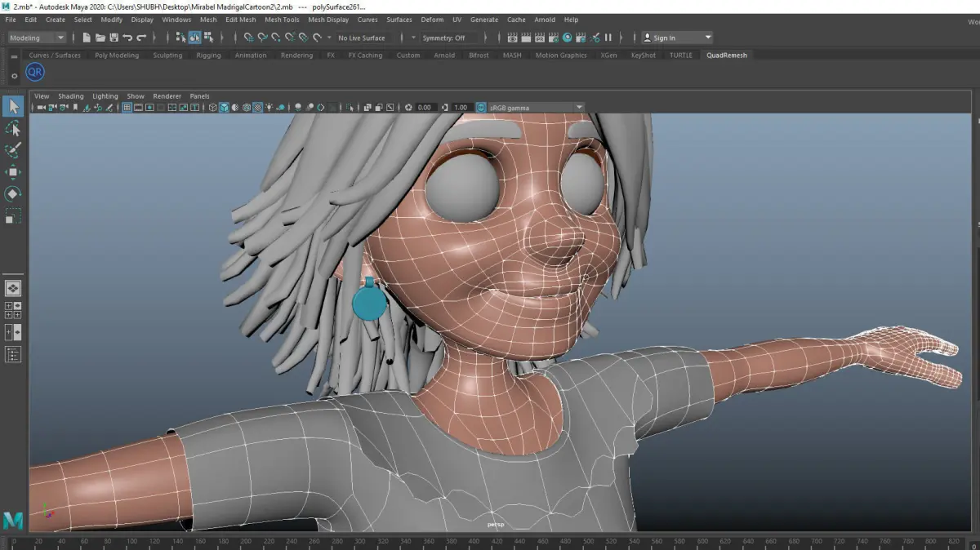Switch to the Motion Graphics shelf tab
980x550 pixels.
pos(561,55)
